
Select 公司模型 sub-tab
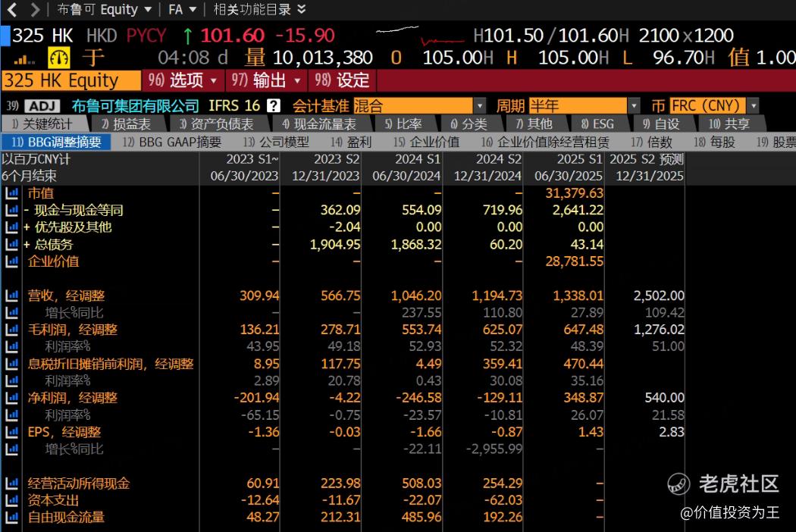(276, 142)
